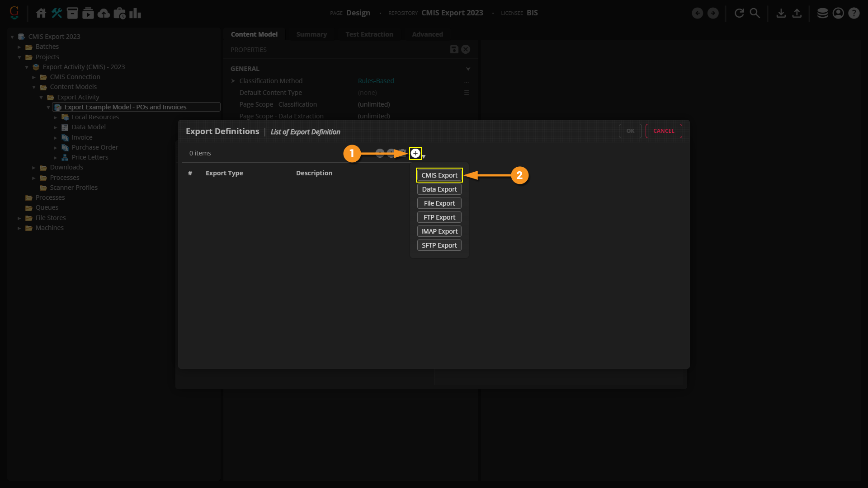This screenshot has width=868, height=488.
Task: Click the archive box icon in toolbar
Action: pos(72,13)
